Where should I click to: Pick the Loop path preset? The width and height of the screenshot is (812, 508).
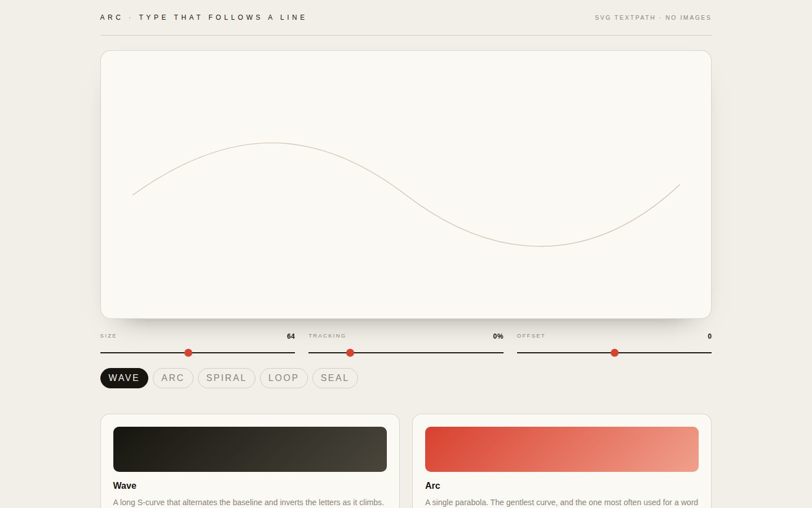click(284, 378)
